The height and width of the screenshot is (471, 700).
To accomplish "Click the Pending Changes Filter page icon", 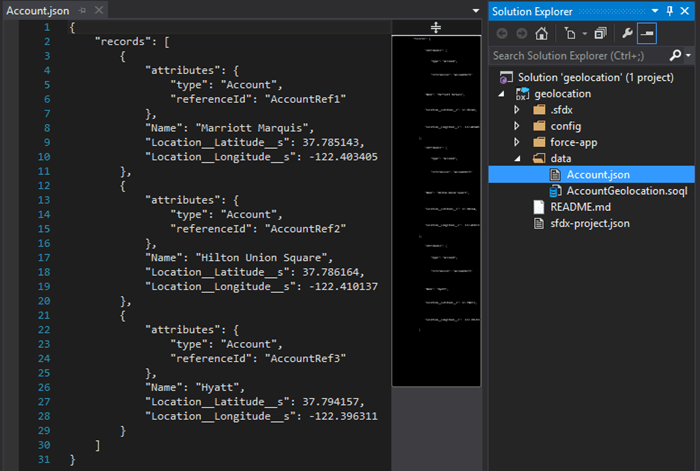I will pyautogui.click(x=570, y=33).
